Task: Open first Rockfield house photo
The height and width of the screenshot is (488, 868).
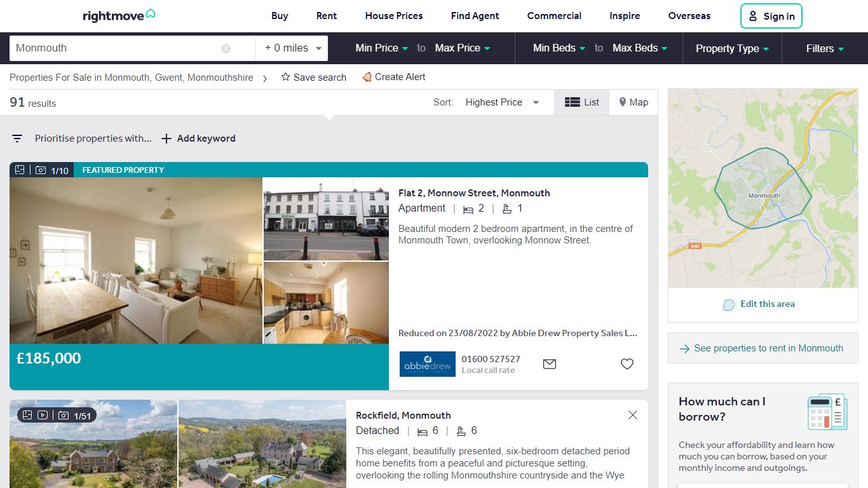Action: coord(93,444)
